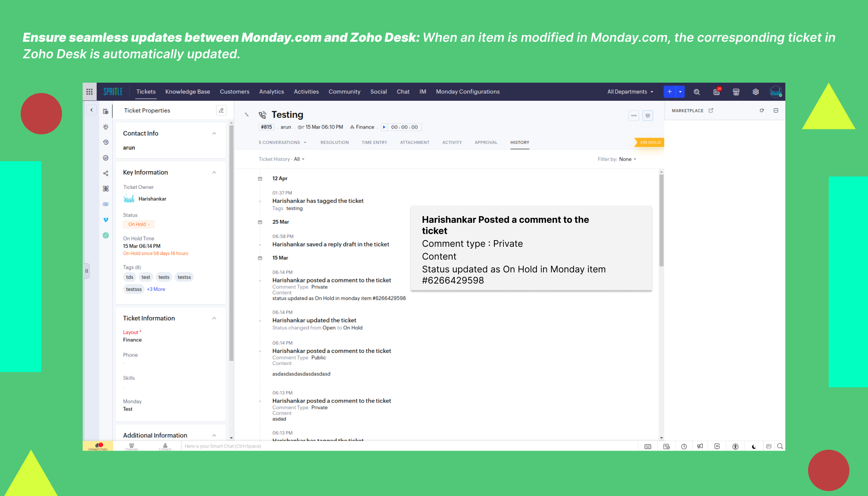The width and height of the screenshot is (868, 496).
Task: Switch to the Attachment tab
Action: 415,143
